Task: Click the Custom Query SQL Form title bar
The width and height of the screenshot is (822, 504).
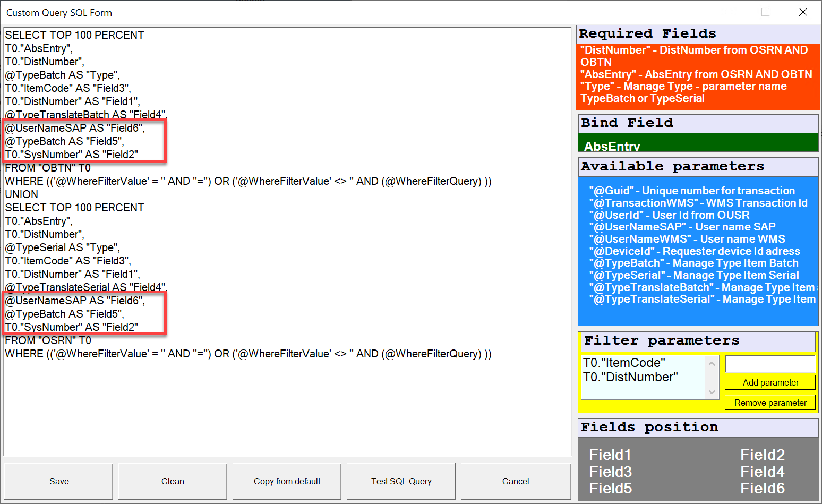Action: tap(59, 12)
